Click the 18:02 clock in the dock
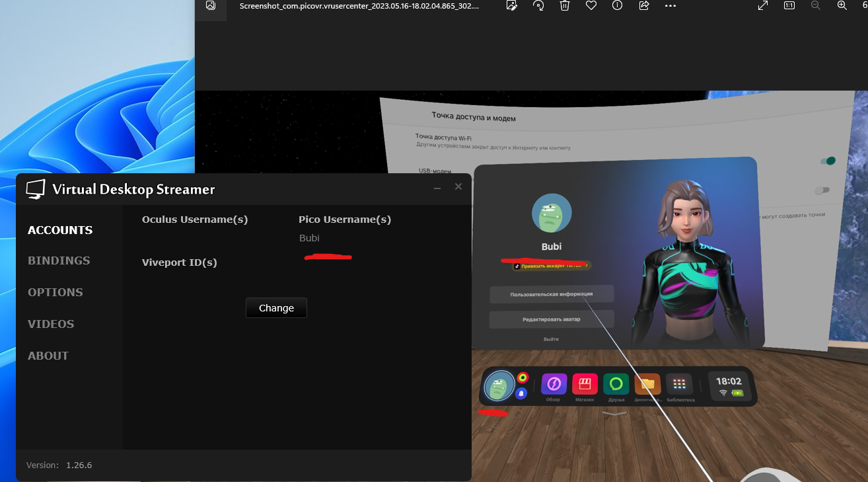This screenshot has width=868, height=482. pos(729,382)
